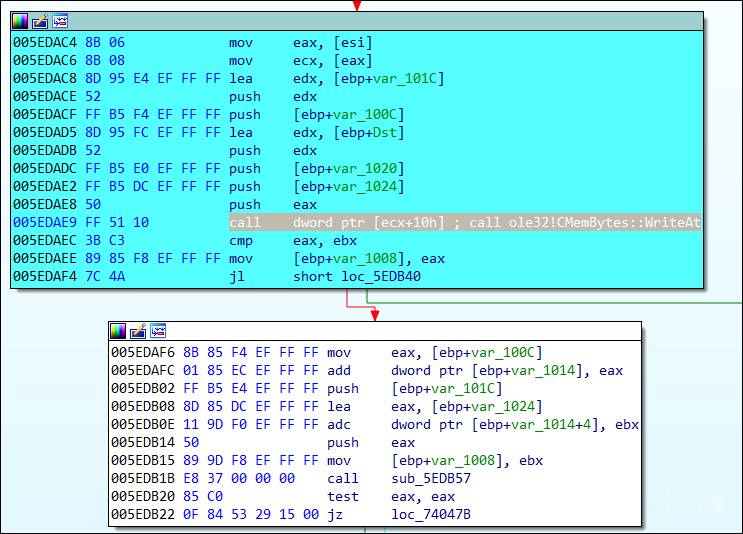Click var_1014+4 in the adc line
Screen dimensions: 743x534
pyautogui.click(x=551, y=425)
